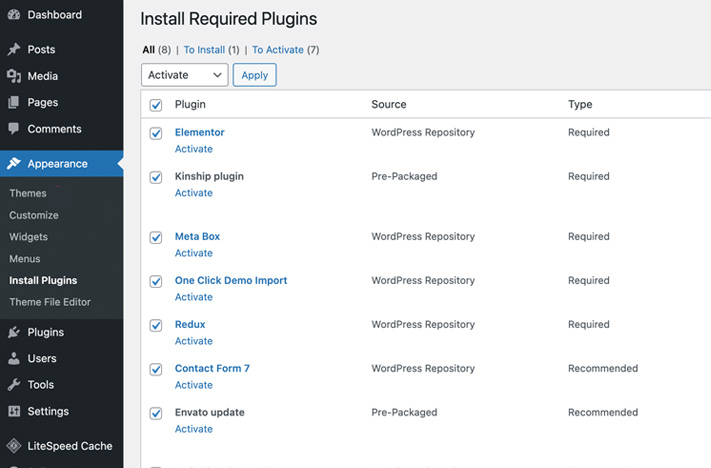Click Recommended type in Contact Form 7 row
The width and height of the screenshot is (711, 468).
(603, 368)
